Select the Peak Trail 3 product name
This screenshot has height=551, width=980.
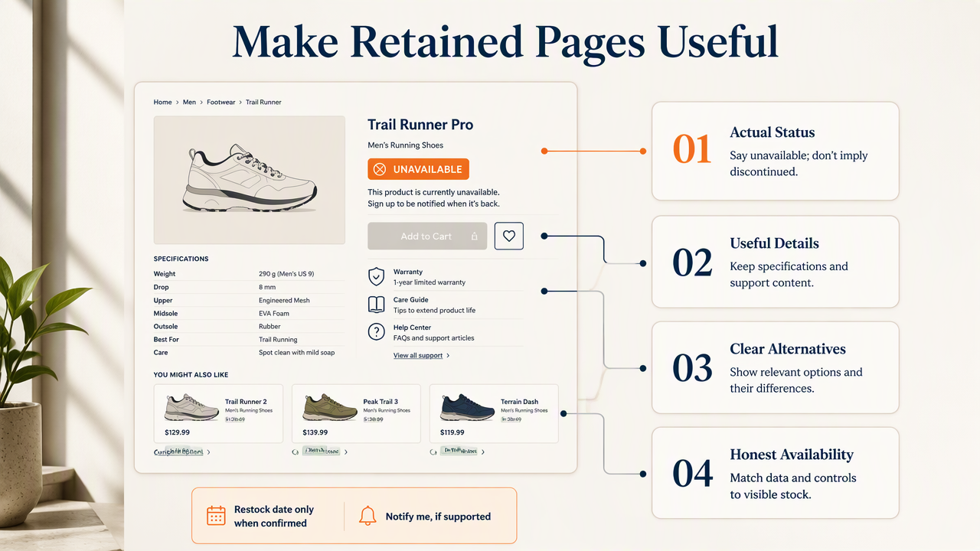[x=381, y=402]
